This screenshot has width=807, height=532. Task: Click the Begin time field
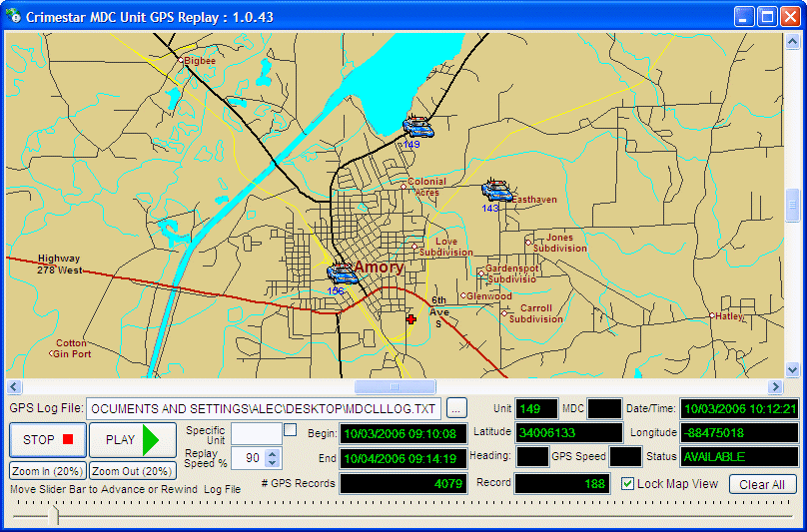click(403, 434)
